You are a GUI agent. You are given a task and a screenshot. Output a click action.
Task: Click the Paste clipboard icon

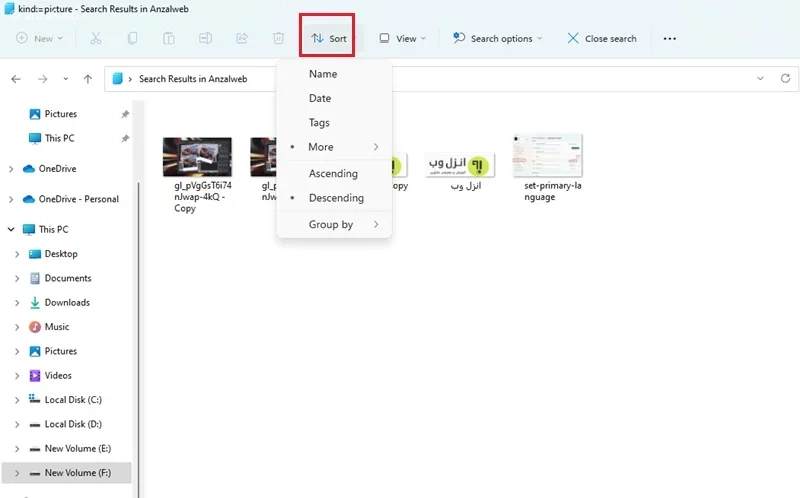(169, 38)
